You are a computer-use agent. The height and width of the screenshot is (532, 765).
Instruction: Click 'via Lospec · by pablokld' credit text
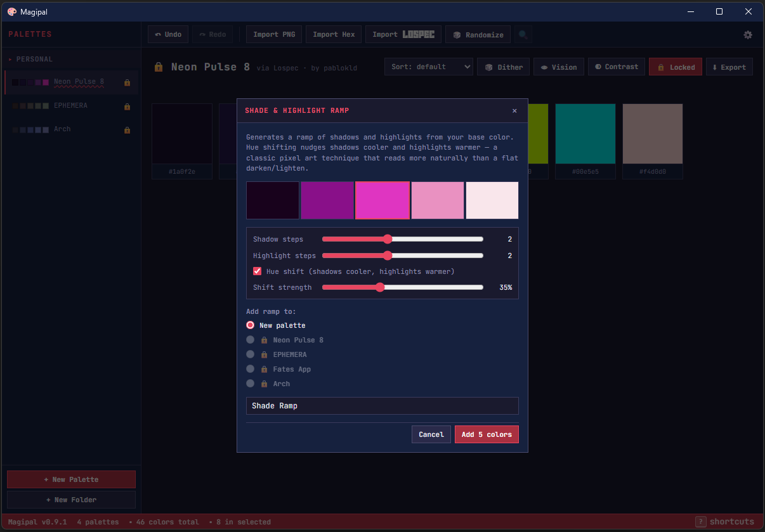click(307, 68)
